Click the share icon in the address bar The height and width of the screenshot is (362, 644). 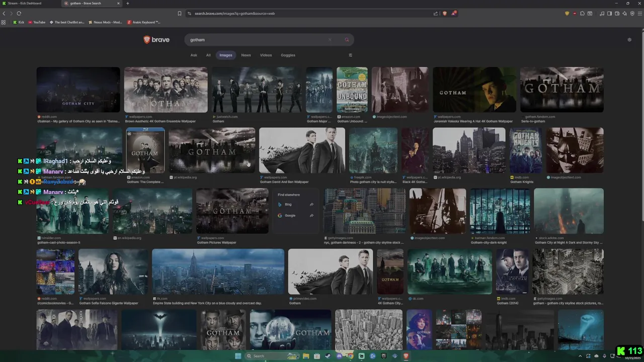[x=436, y=14]
